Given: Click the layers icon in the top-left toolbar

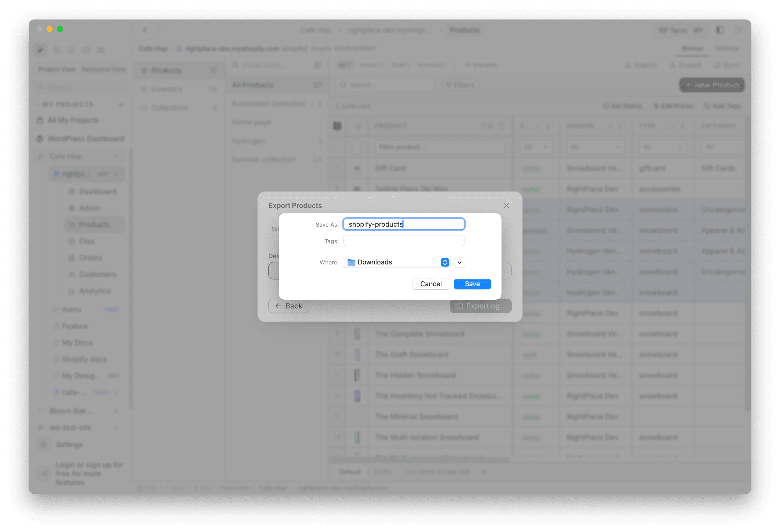Looking at the screenshot, I should point(71,49).
